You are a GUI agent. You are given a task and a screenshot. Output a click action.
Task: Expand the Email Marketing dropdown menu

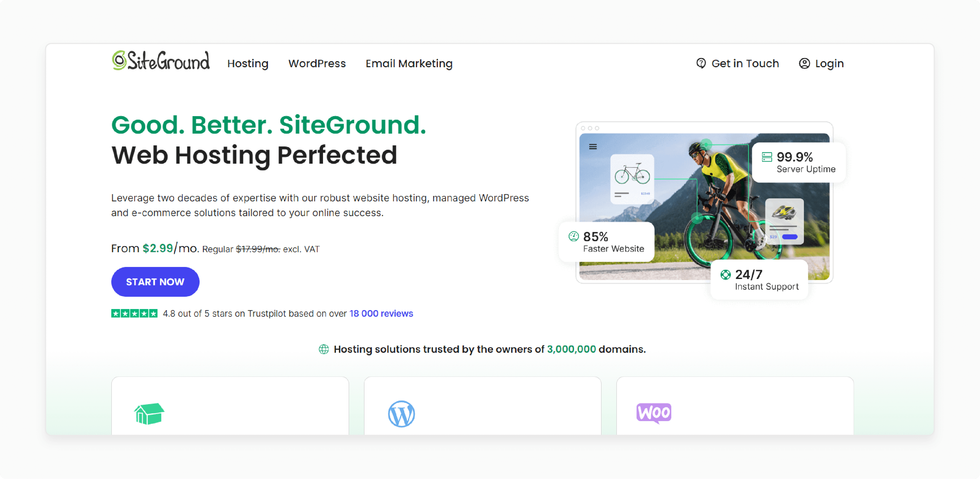click(409, 63)
